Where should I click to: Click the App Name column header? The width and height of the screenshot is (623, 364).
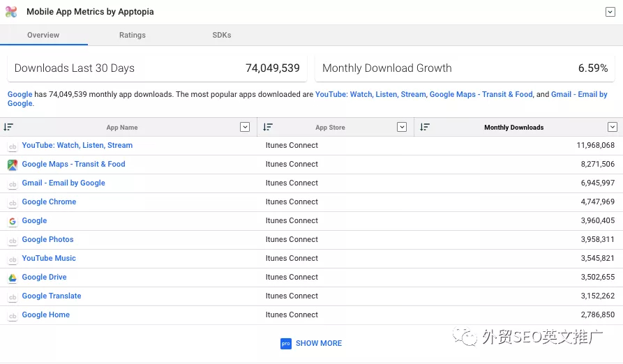pos(122,128)
